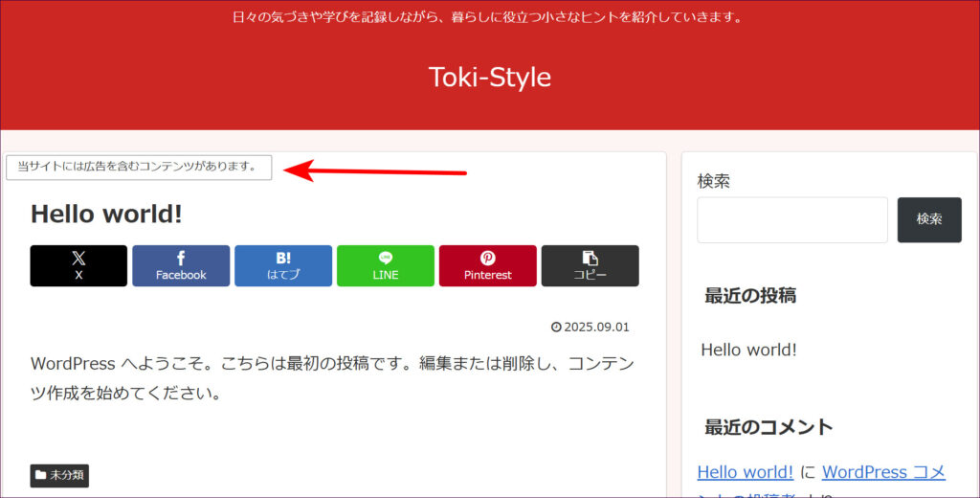Viewport: 980px width, 498px height.
Task: Click the Facebook share button
Action: click(181, 265)
